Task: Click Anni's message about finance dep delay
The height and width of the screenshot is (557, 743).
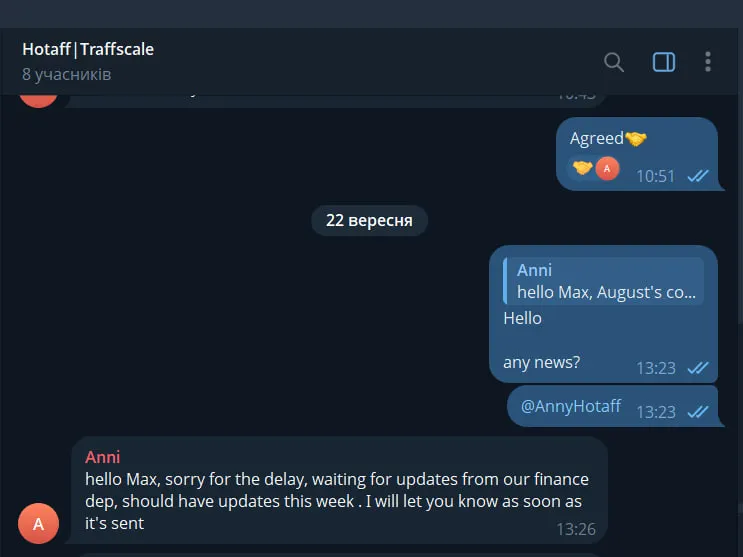Action: click(x=336, y=501)
